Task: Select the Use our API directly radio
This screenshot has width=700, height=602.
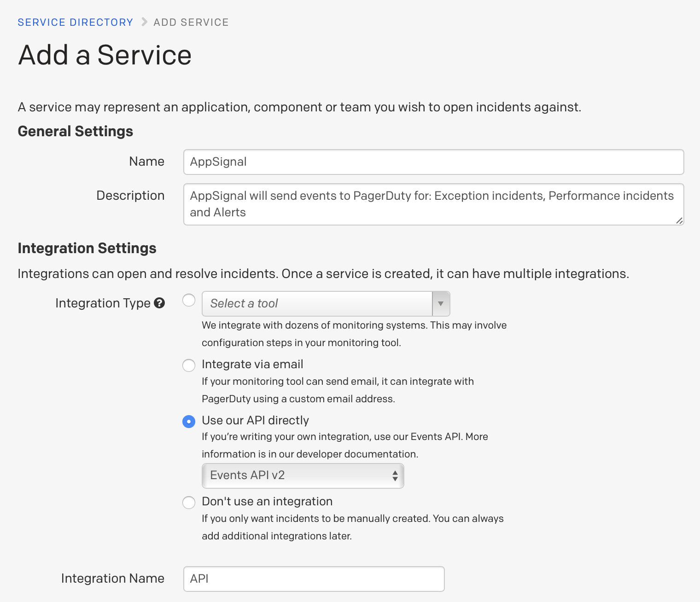Action: point(189,421)
